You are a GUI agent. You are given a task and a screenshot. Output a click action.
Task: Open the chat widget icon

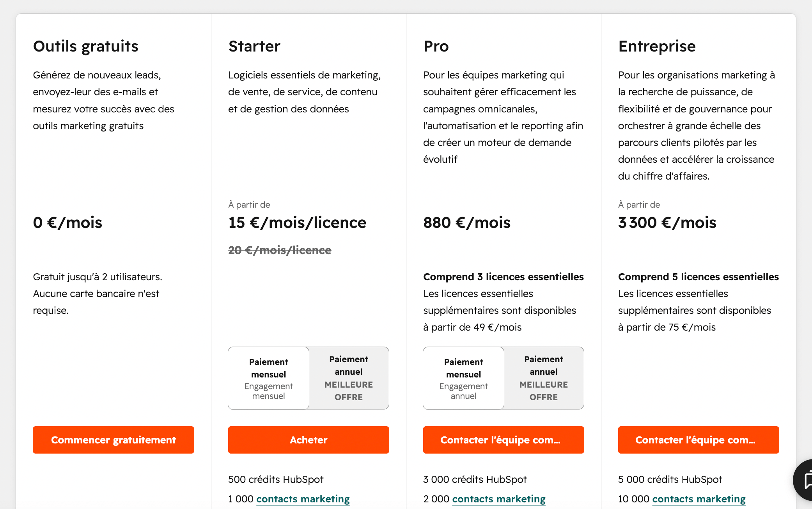point(803,480)
